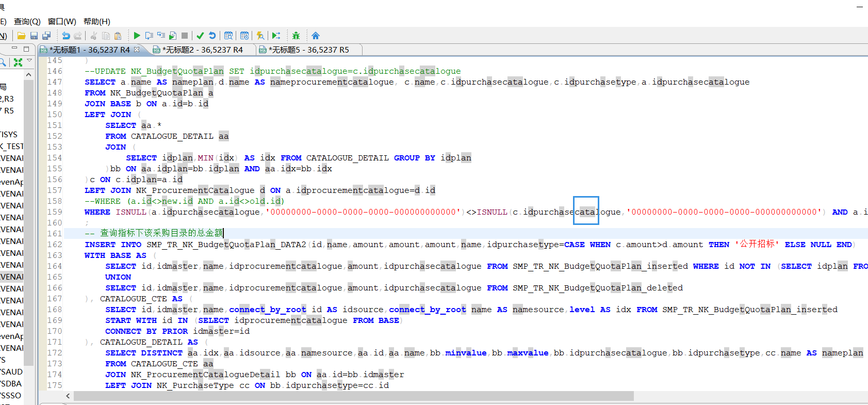Execute current selected statement icon
This screenshot has width=868, height=405.
tap(149, 36)
